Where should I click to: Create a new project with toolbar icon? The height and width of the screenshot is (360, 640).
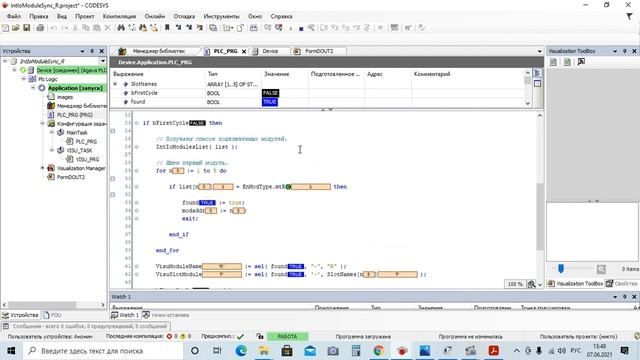point(5,28)
